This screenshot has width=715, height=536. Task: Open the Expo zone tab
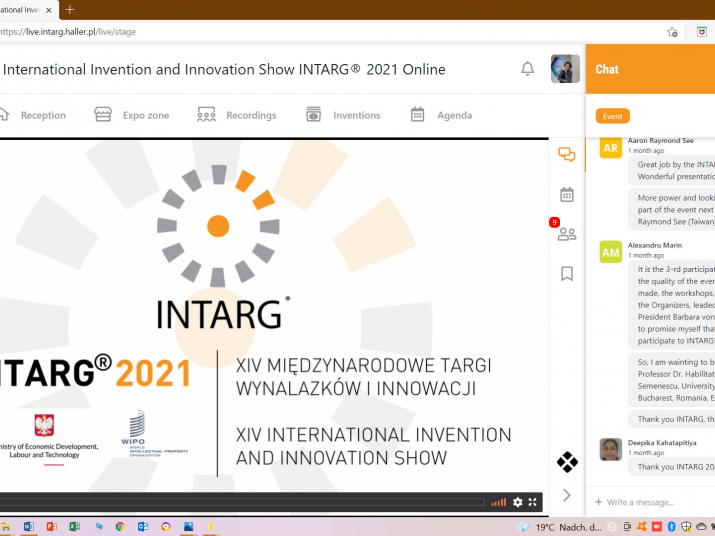pyautogui.click(x=133, y=115)
